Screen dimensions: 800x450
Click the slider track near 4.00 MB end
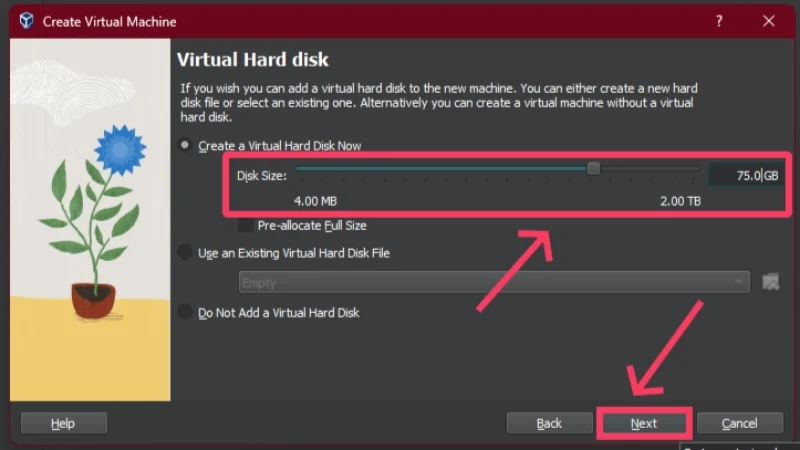[x=306, y=168]
